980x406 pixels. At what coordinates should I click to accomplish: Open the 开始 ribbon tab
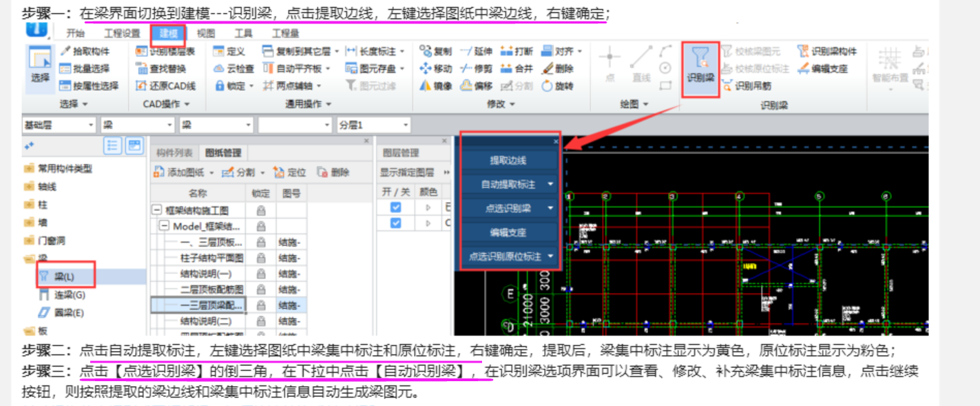click(x=76, y=33)
